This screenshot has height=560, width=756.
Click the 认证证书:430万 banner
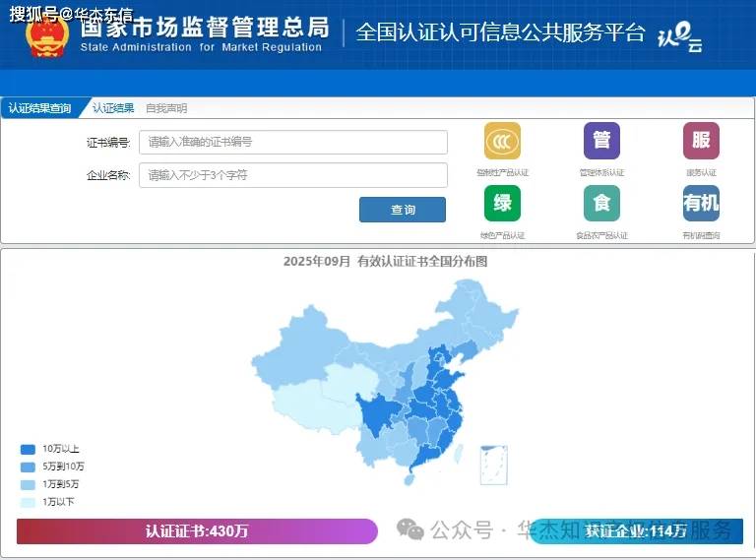click(x=197, y=531)
